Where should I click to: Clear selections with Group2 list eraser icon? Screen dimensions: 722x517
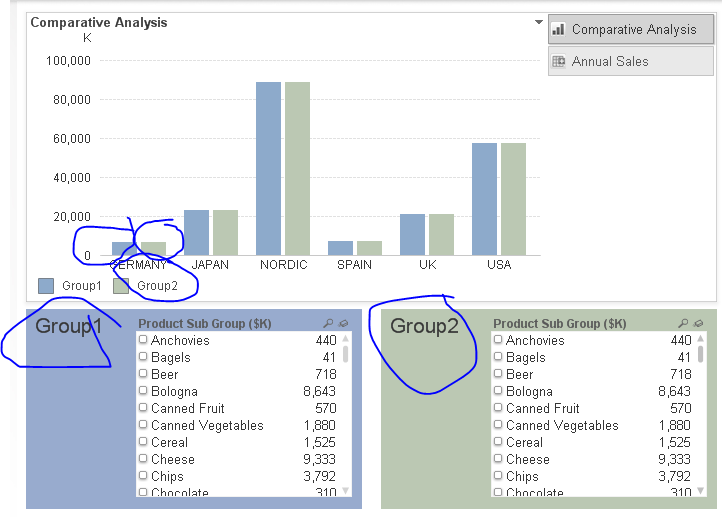(698, 323)
